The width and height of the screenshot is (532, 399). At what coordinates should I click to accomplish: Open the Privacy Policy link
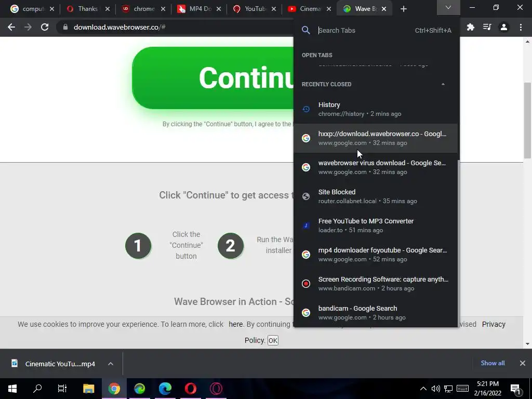[494, 324]
